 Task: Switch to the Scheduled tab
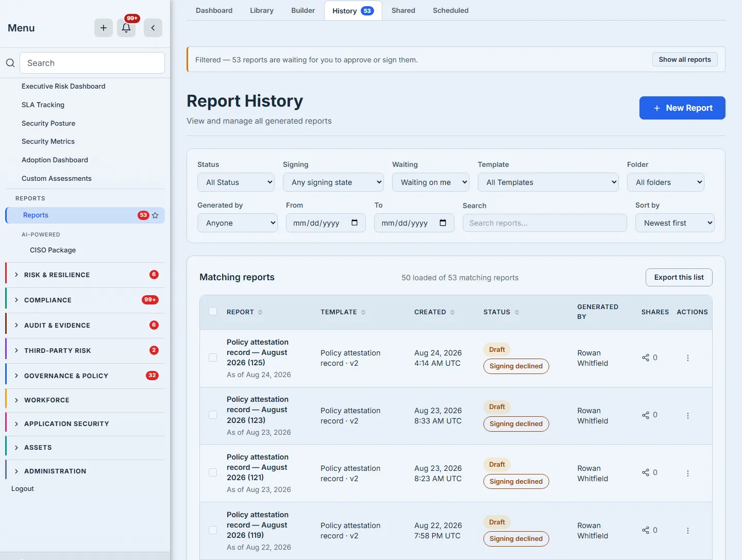pyautogui.click(x=451, y=10)
